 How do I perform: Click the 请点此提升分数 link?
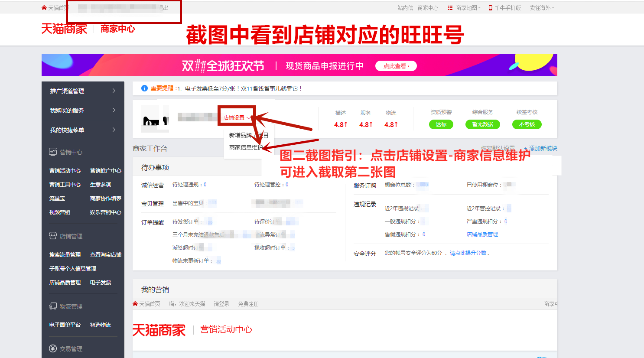468,253
